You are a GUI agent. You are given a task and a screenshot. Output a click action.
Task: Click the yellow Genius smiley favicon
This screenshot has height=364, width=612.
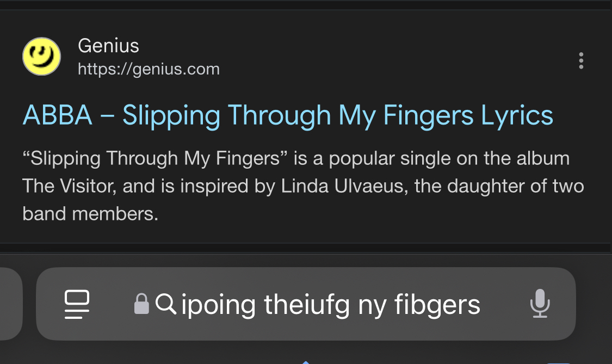click(x=41, y=57)
